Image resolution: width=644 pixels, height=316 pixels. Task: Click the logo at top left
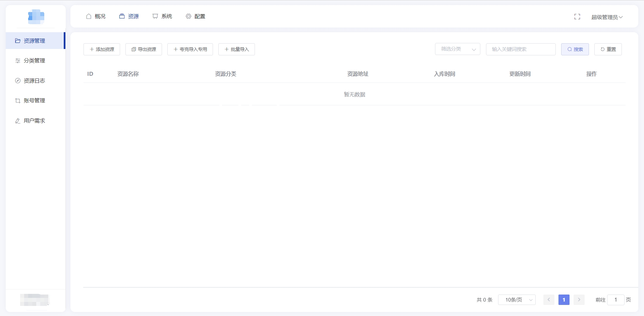(36, 16)
